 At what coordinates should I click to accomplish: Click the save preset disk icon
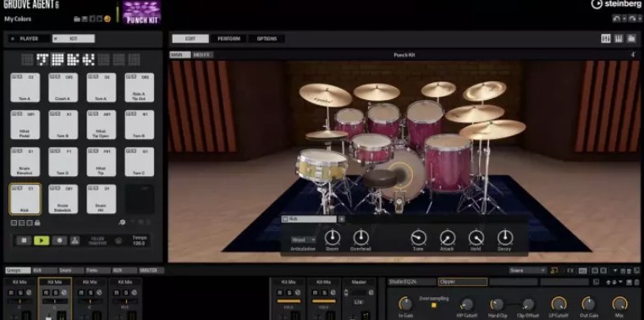pyautogui.click(x=85, y=19)
